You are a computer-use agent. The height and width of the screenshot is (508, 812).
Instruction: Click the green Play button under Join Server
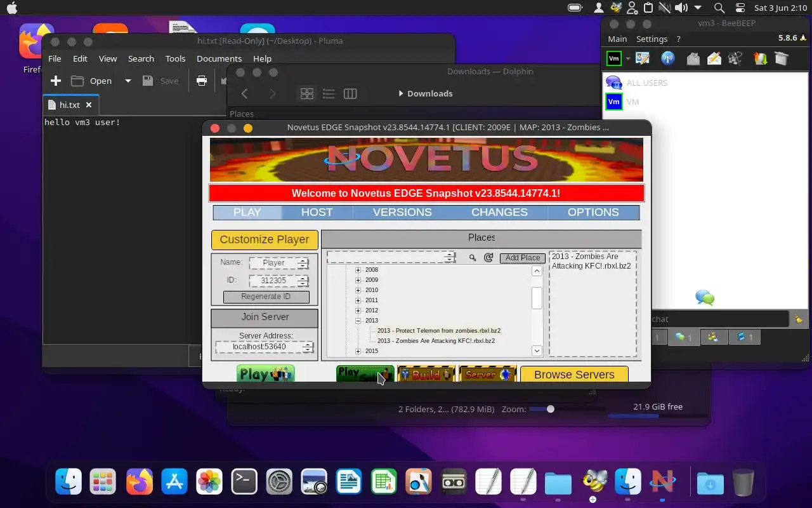(x=265, y=374)
